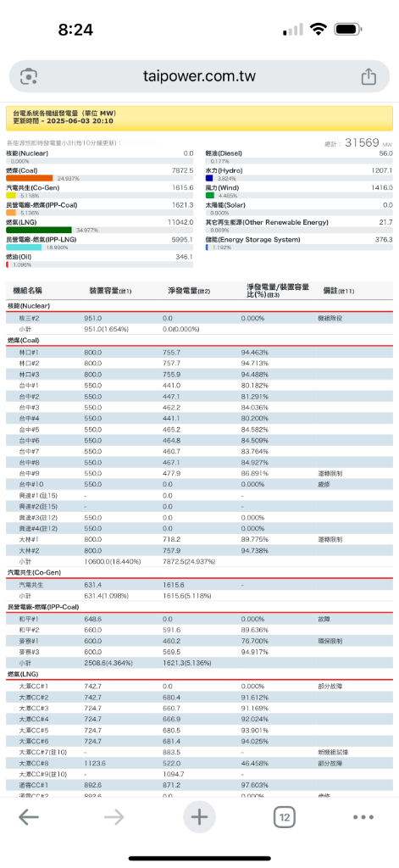Click the 裝置容量 column header
The width and height of the screenshot is (399, 868).
pyautogui.click(x=110, y=291)
